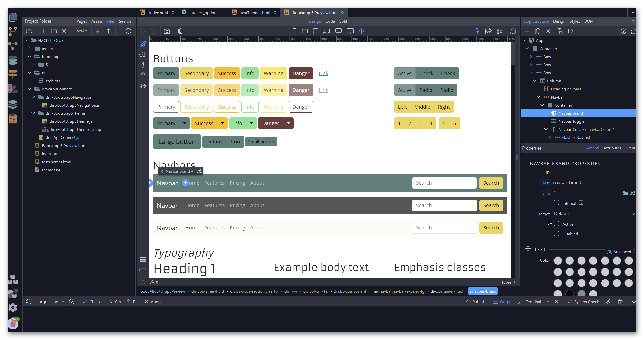
Task: Click the redo arrow in design toolbar
Action: pos(153,31)
